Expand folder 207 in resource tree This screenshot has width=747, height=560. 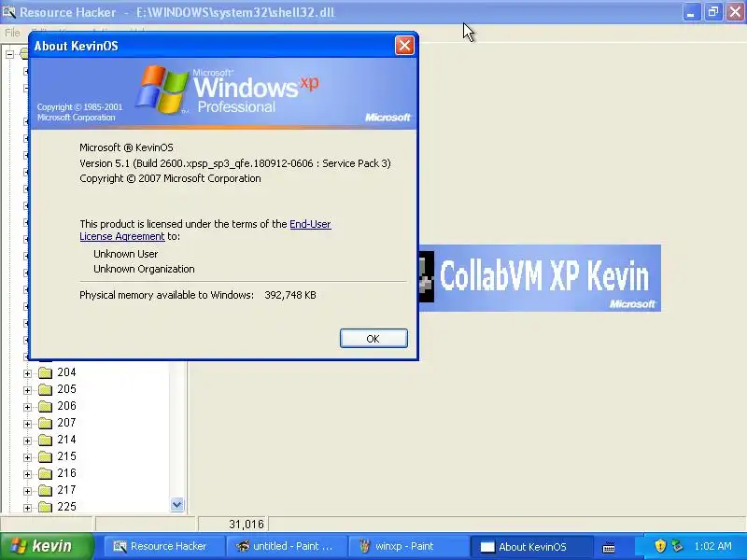pyautogui.click(x=28, y=424)
